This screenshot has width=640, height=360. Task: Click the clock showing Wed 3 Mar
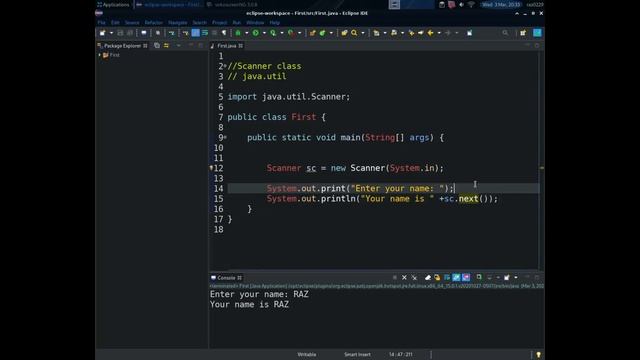[x=501, y=4]
